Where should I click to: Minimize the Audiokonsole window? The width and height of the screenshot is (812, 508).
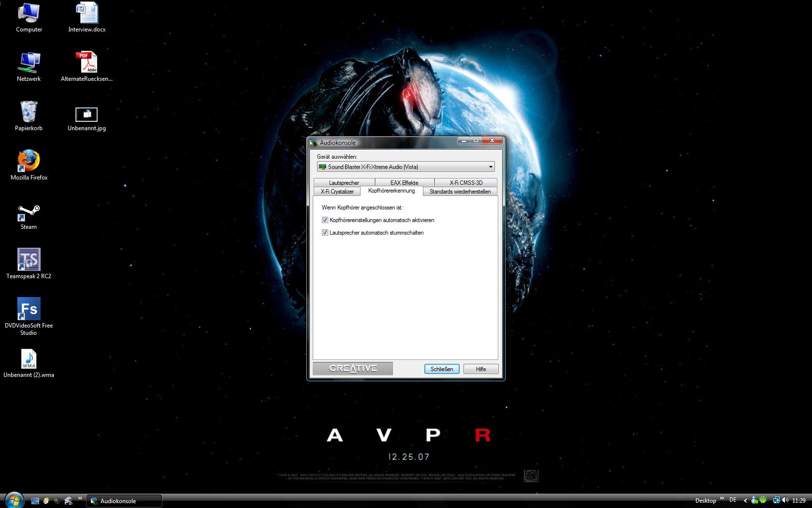click(x=464, y=141)
